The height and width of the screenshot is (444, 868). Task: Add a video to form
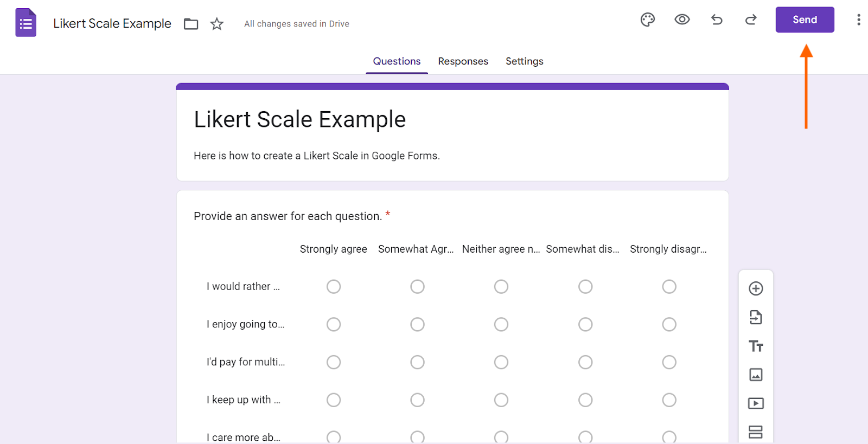[756, 403]
